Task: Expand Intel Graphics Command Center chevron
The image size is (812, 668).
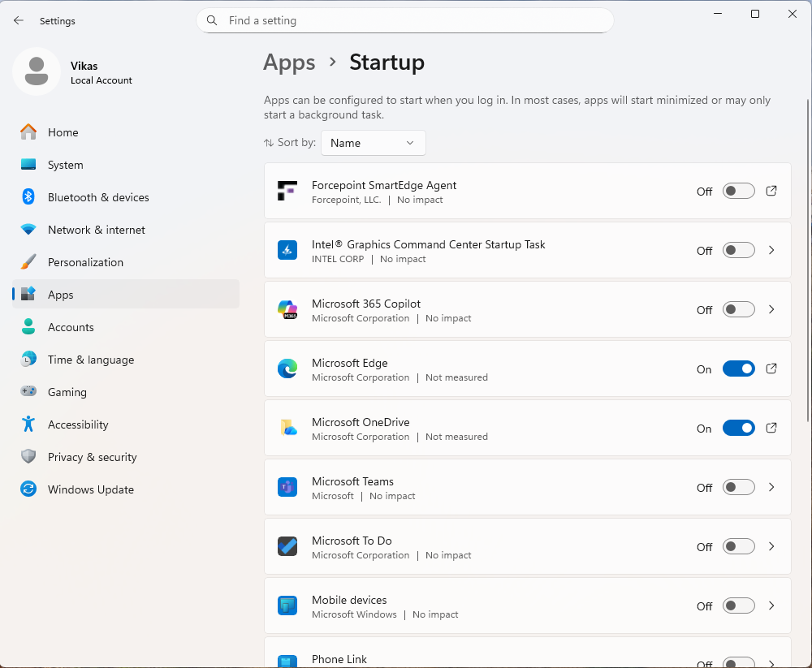Action: click(771, 250)
